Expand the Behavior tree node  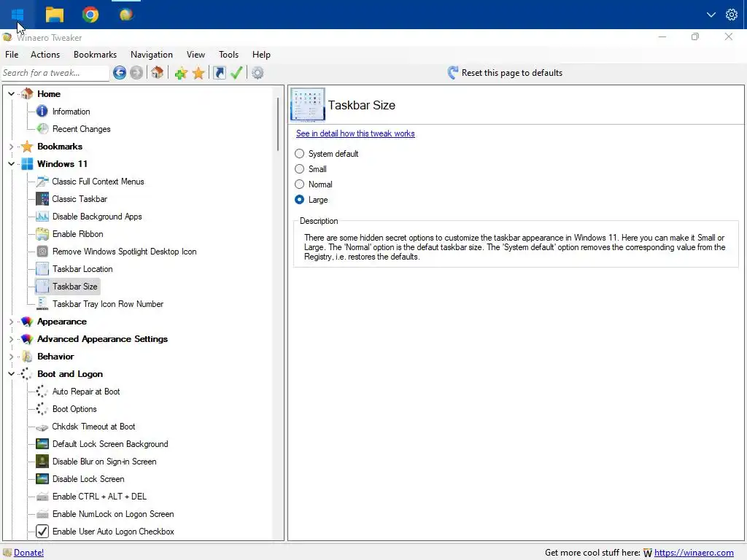(12, 356)
